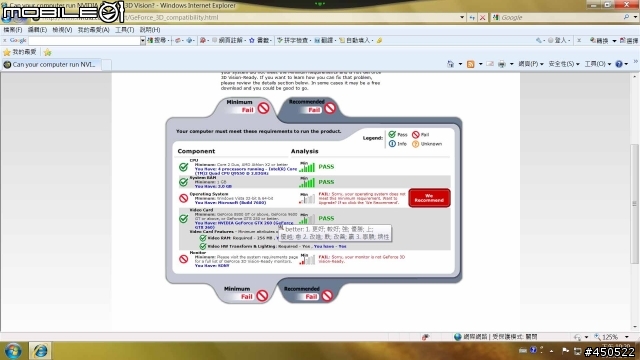Screen dimensions: 640x360
Task: Open the View (V) menu
Action: point(62,30)
